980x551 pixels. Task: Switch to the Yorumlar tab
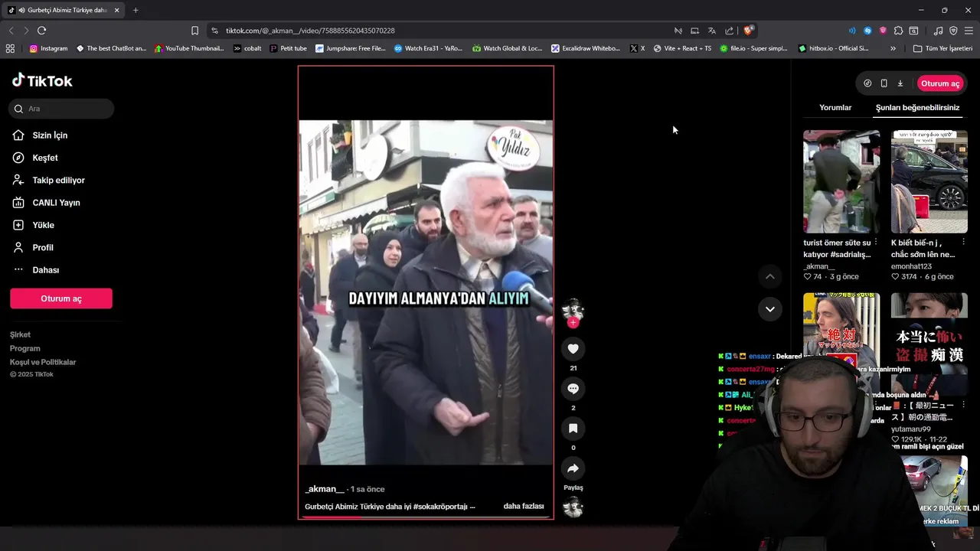tap(835, 108)
